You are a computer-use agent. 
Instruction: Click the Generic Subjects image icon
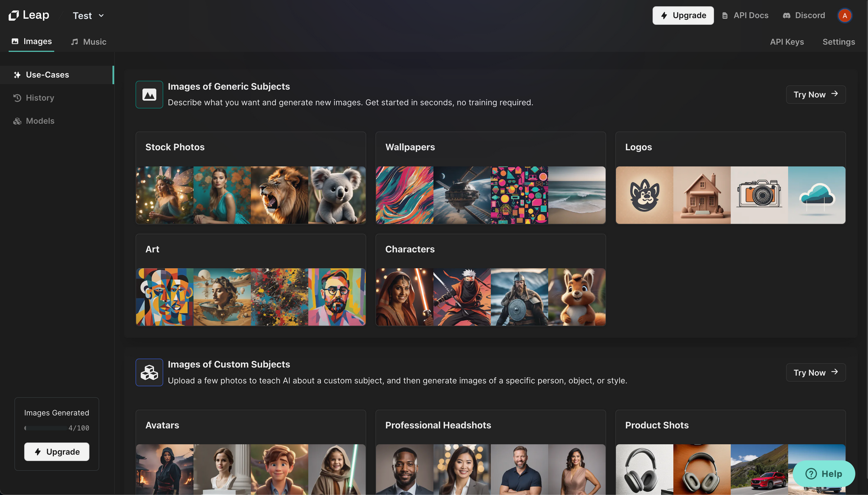149,95
